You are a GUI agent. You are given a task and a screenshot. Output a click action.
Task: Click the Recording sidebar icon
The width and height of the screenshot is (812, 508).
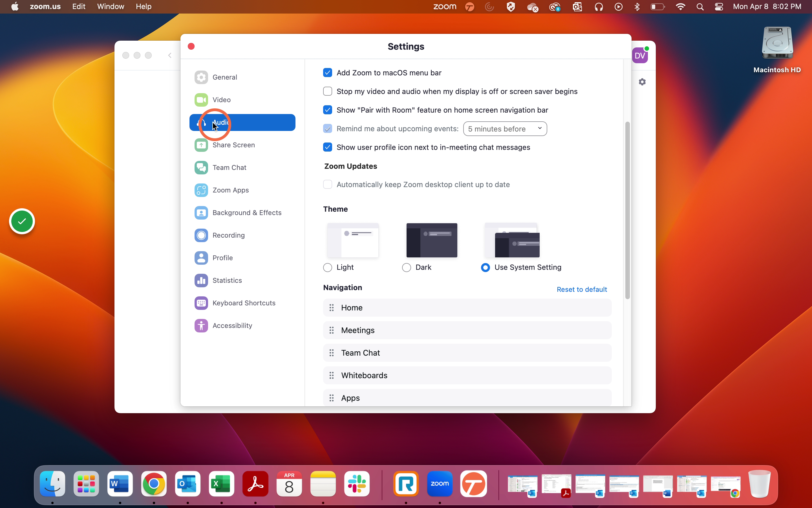[x=201, y=235]
